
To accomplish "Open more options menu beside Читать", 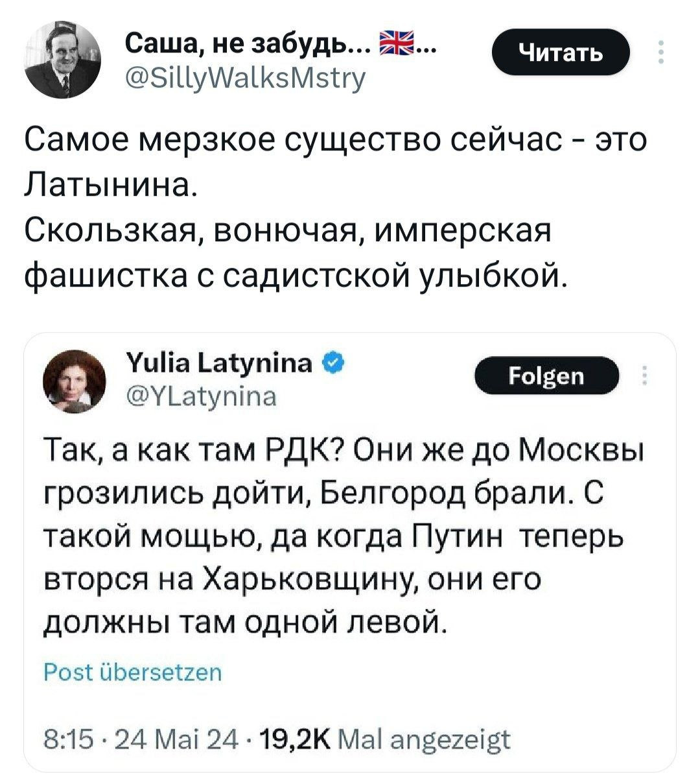I will (660, 52).
